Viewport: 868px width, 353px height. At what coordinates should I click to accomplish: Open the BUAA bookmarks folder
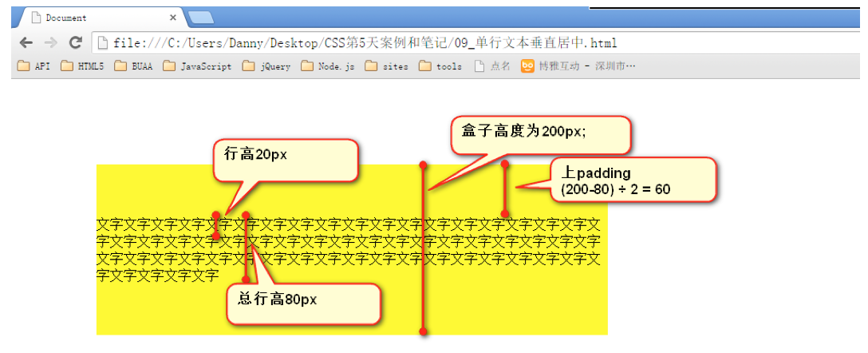point(133,66)
